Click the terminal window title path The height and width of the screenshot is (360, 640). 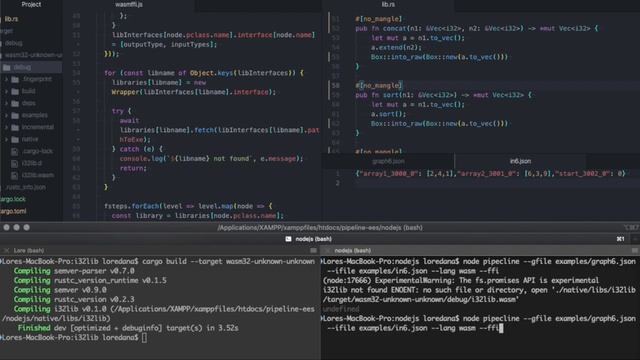320,227
